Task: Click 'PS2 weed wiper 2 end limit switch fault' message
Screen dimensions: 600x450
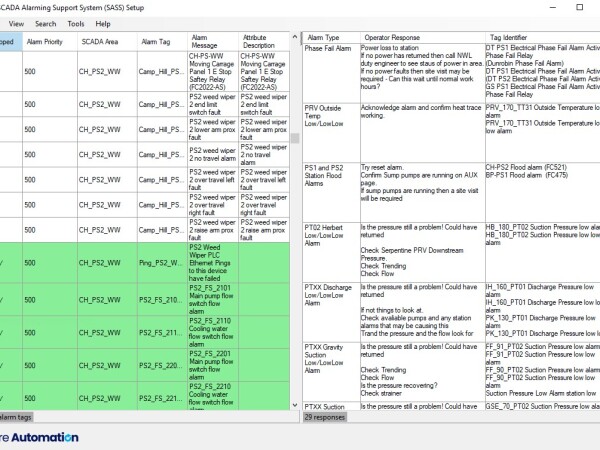Action: [213, 104]
